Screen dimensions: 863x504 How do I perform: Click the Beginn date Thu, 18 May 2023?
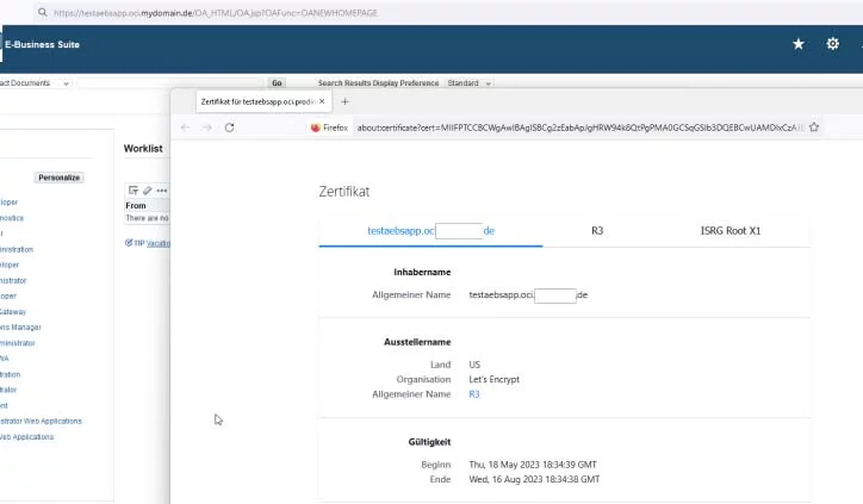(533, 465)
